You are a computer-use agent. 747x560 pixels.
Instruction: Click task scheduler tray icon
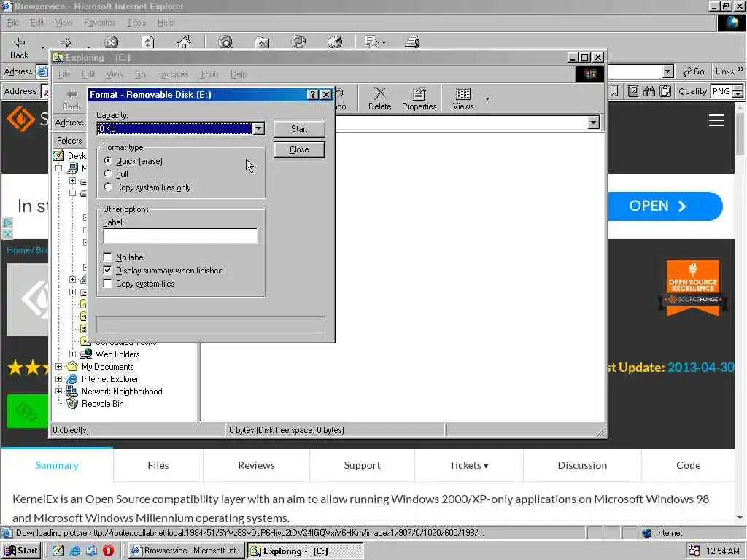point(694,551)
